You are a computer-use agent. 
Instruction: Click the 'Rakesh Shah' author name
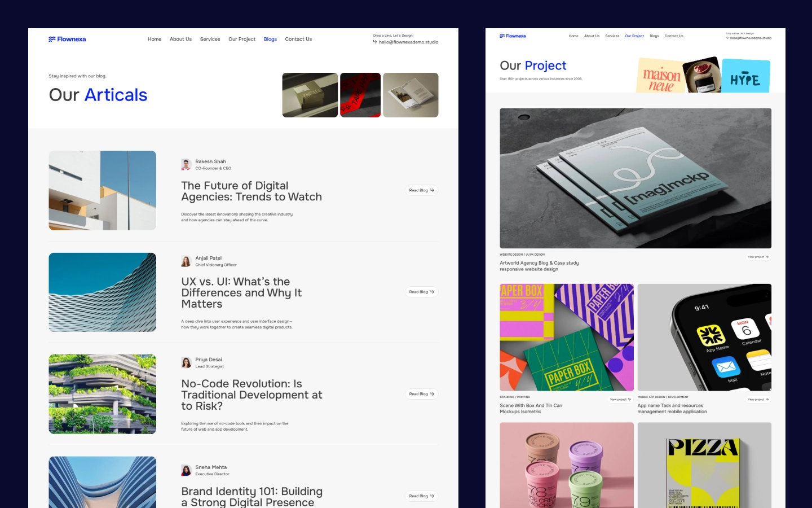pyautogui.click(x=210, y=161)
